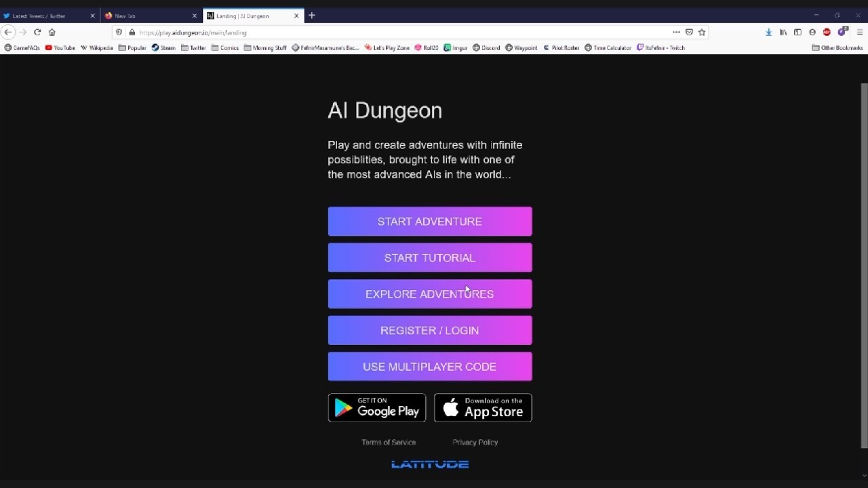Click the USE MULTIPLAYER CODE button
868x488 pixels.
430,367
